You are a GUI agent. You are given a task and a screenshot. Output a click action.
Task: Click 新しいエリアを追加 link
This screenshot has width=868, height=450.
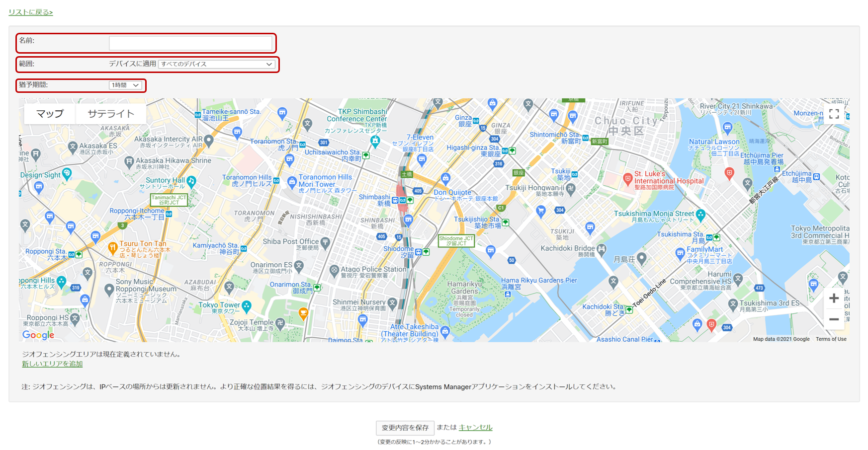tap(52, 364)
